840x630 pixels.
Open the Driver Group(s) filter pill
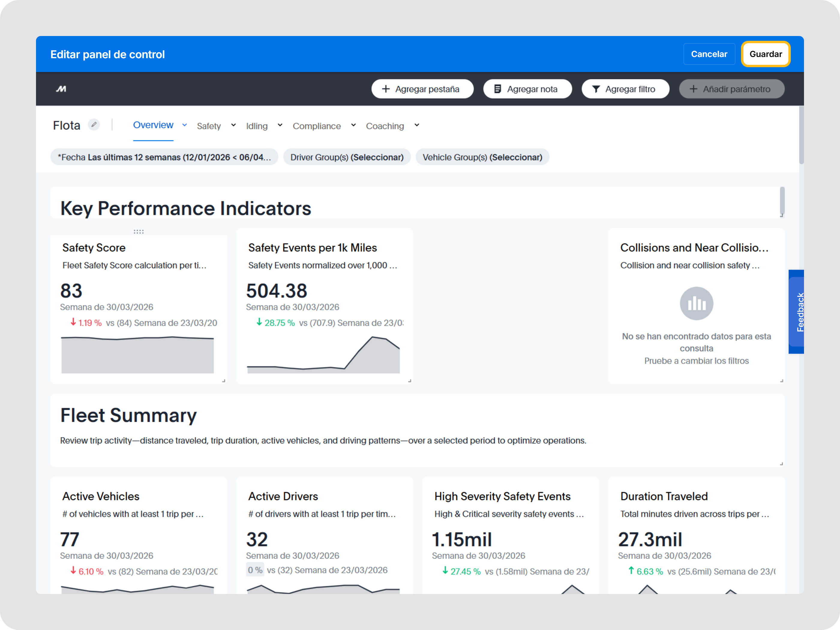click(x=347, y=157)
